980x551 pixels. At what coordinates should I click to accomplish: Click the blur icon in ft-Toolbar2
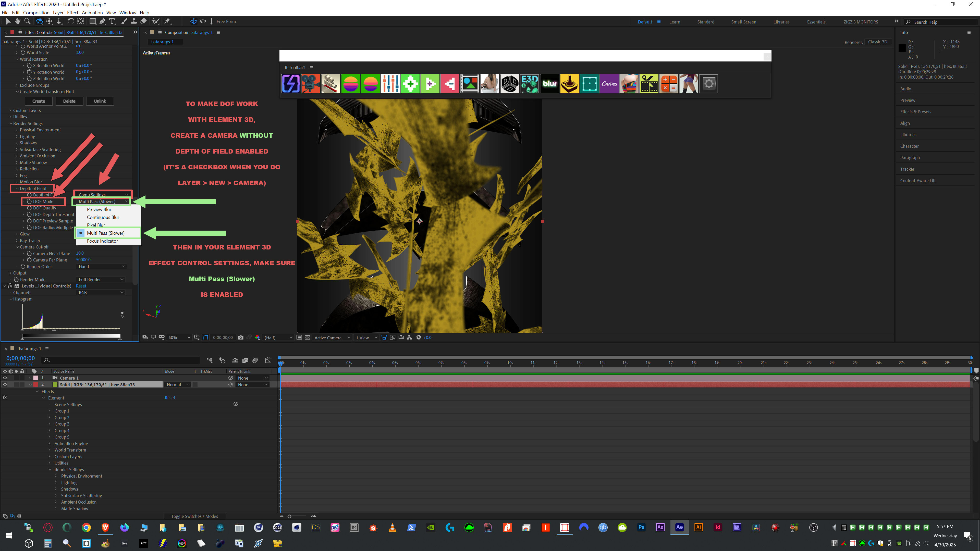click(x=549, y=84)
